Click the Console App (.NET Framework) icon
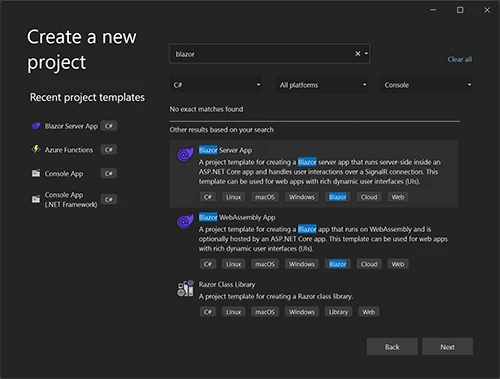Image resolution: width=500 pixels, height=379 pixels. tap(36, 199)
